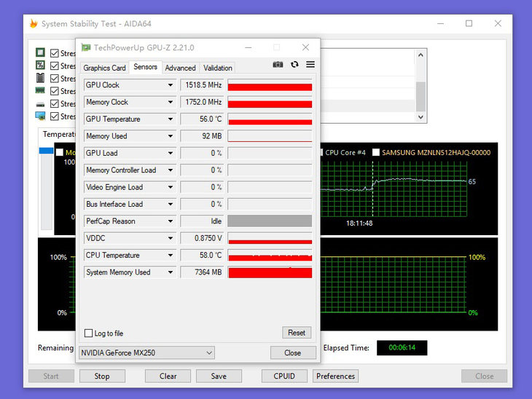The image size is (532, 399).
Task: Click the GPU-Z refresh icon
Action: [x=294, y=64]
